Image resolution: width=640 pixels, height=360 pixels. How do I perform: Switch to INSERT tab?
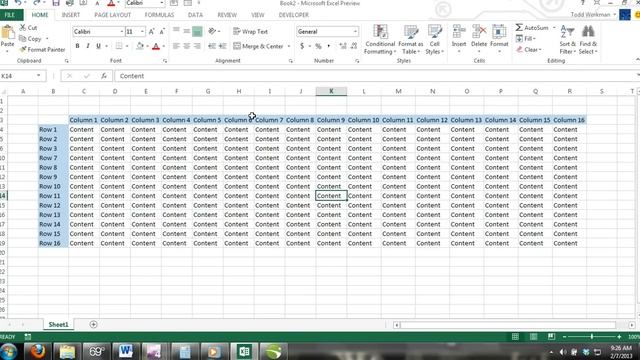click(71, 15)
